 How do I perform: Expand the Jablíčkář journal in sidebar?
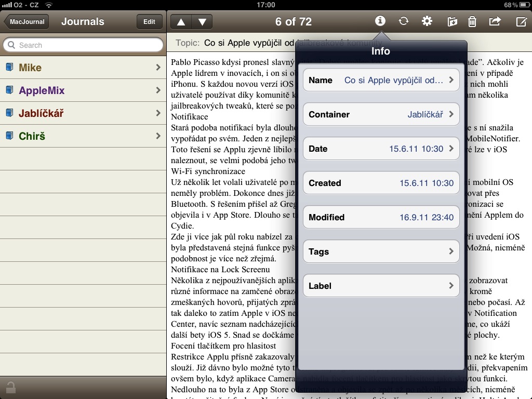(x=83, y=113)
